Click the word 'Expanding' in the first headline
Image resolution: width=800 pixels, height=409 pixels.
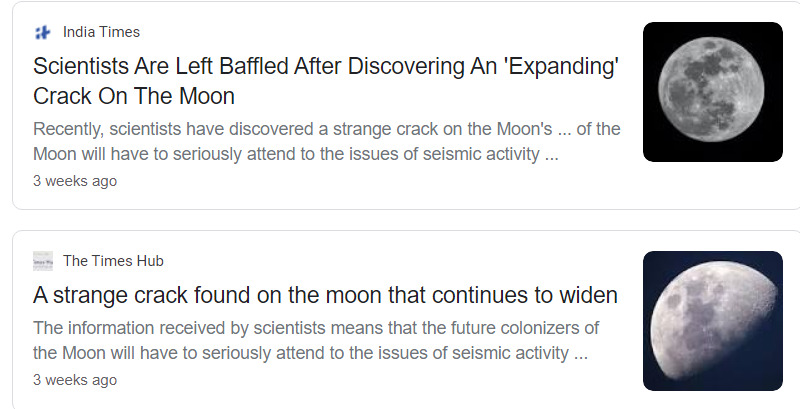pyautogui.click(x=557, y=67)
